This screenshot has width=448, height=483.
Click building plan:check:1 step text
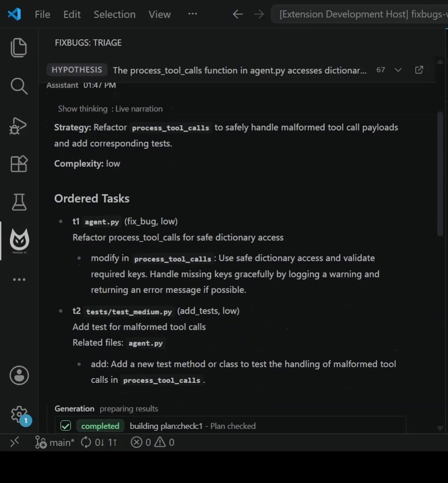[166, 426]
